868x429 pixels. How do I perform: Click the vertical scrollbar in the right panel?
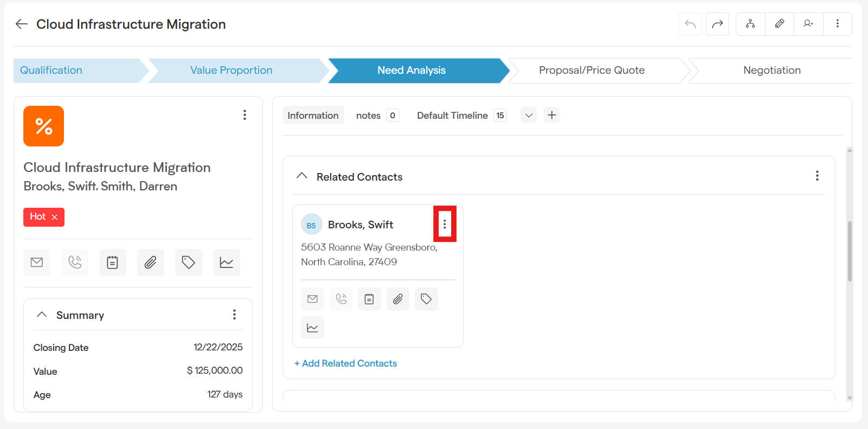(850, 251)
